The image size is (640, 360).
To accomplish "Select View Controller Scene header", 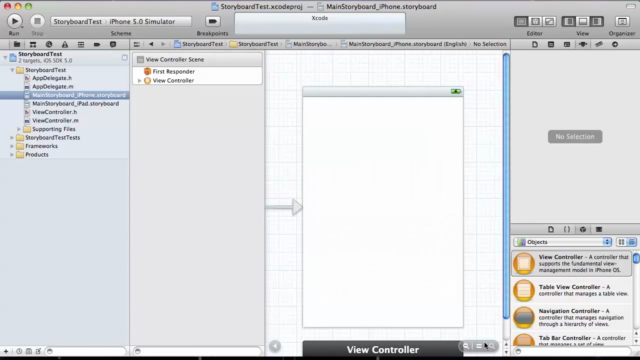I will coord(198,60).
